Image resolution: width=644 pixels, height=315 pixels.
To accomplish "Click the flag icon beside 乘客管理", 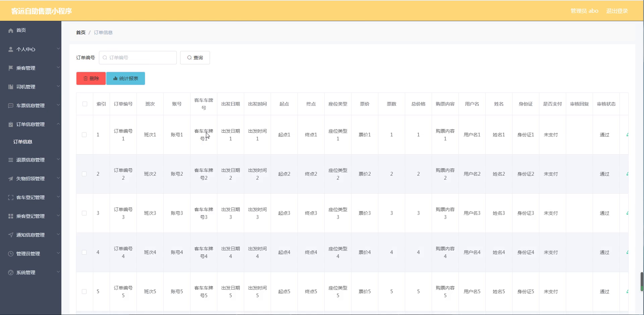I will pos(11,68).
